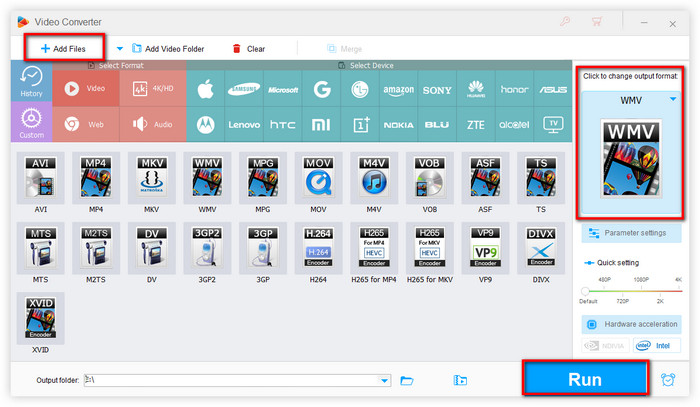Open HTC device presets
Screen dimensions: 700x407
283,125
